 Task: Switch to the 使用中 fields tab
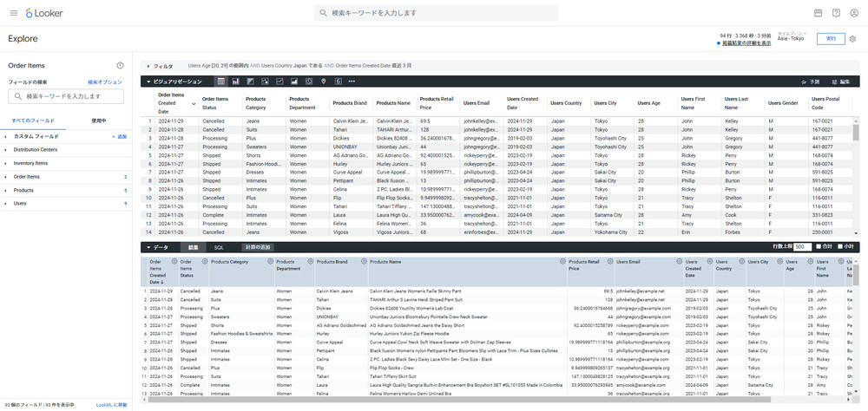[x=98, y=121]
